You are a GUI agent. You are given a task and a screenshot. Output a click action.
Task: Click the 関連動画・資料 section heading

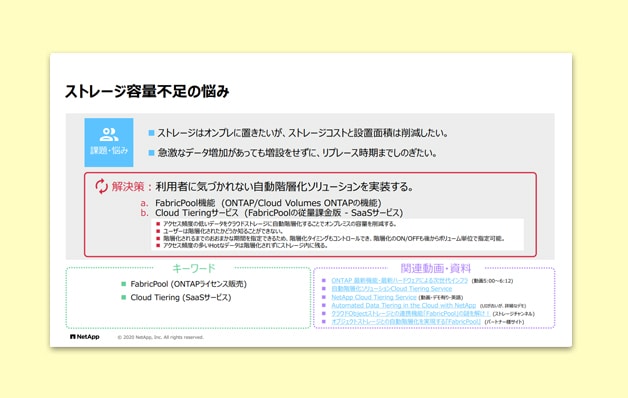click(x=436, y=268)
